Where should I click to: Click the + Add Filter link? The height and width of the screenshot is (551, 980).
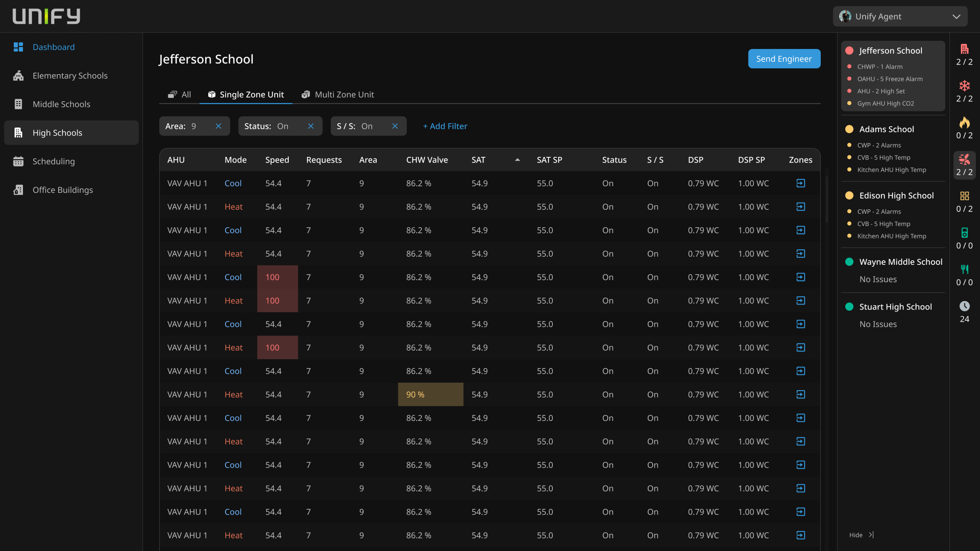445,126
